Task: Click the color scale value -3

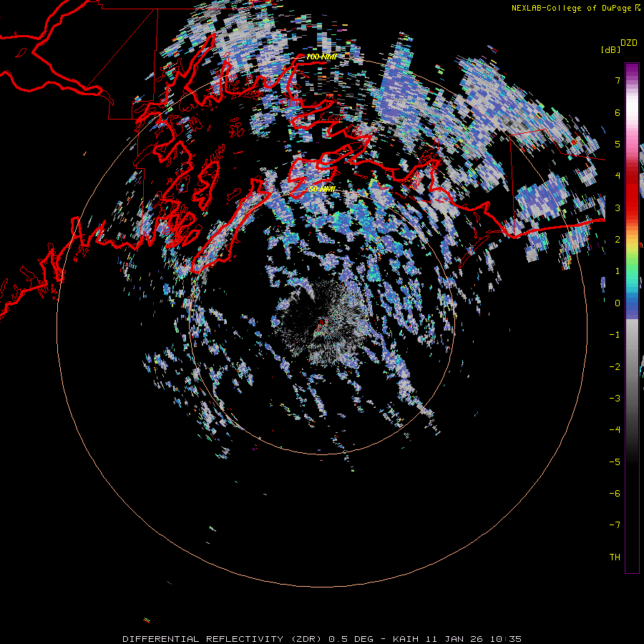Action: click(615, 399)
